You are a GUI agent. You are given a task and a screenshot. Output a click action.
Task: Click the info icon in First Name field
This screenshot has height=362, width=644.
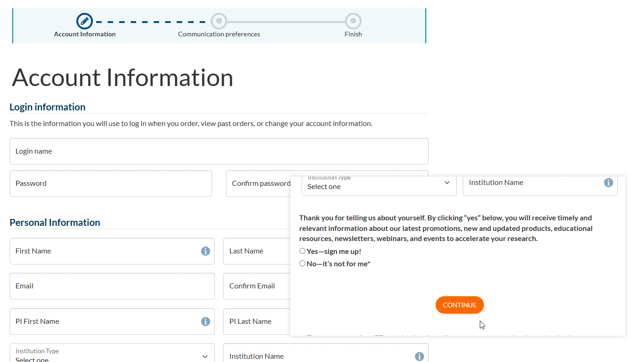(x=206, y=251)
